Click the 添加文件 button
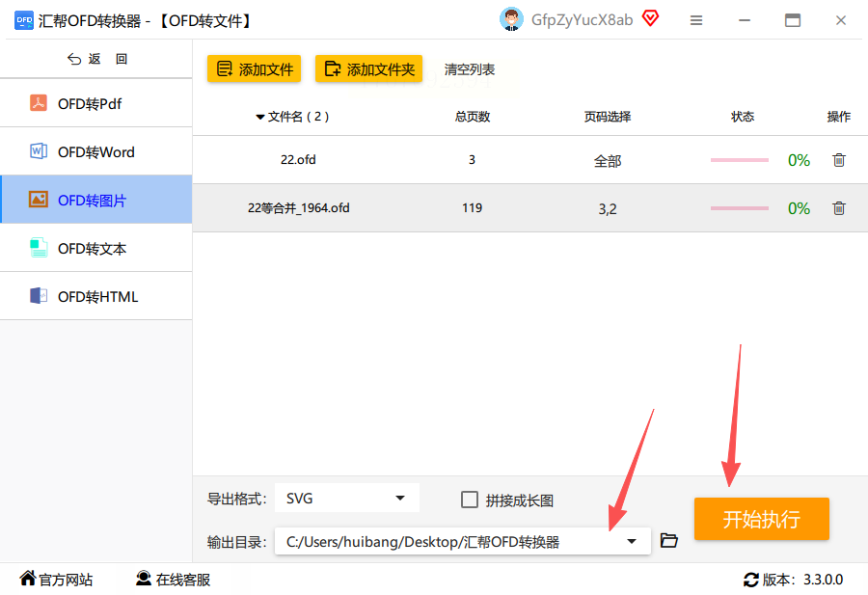 254,68
